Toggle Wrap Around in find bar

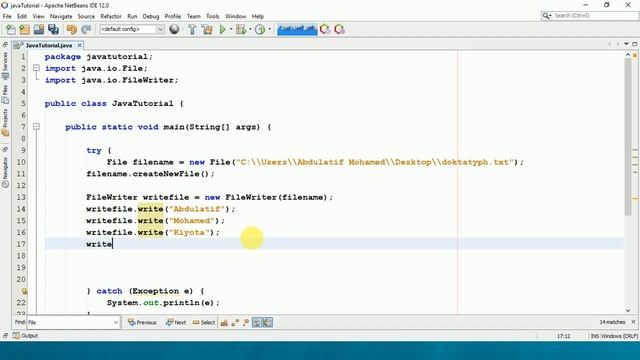coord(268,323)
